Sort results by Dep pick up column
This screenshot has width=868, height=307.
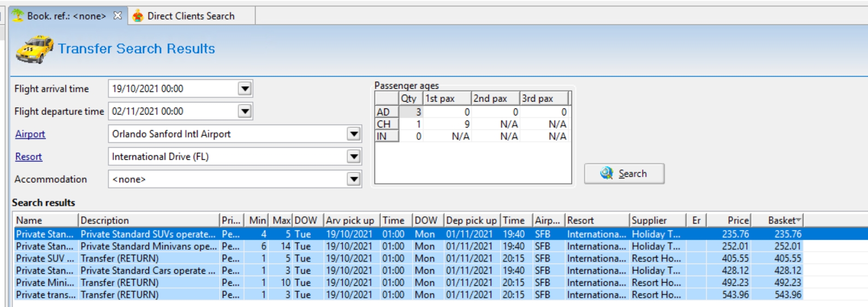pyautogui.click(x=472, y=220)
